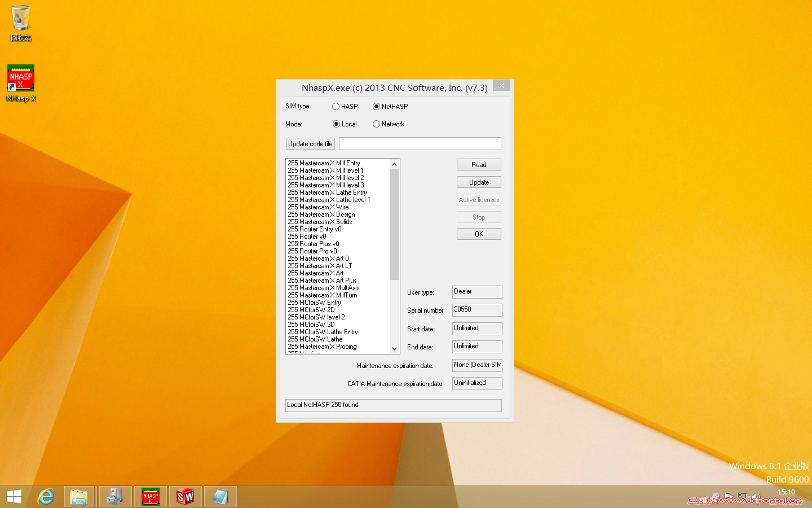Viewport: 812px width, 508px height.
Task: Click the Serial number field
Action: (477, 310)
